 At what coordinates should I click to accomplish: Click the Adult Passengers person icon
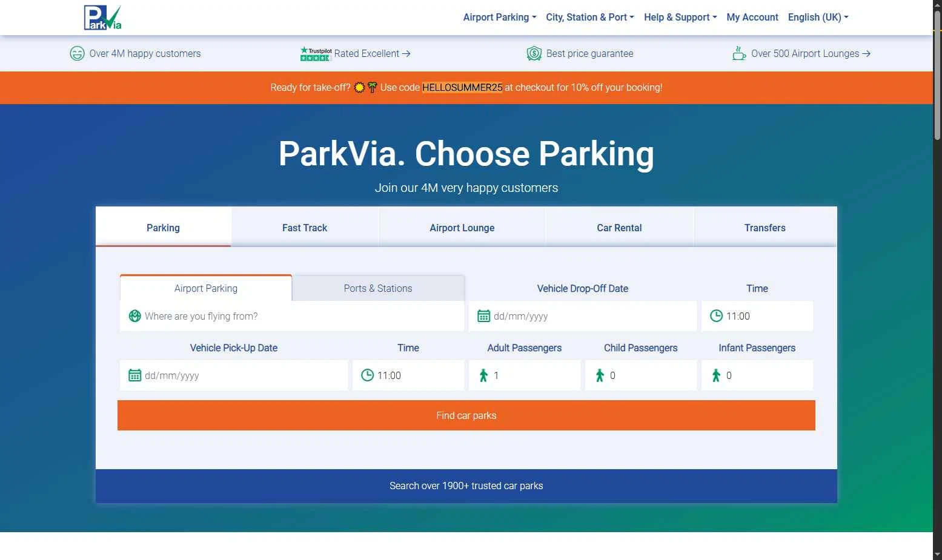click(x=483, y=375)
